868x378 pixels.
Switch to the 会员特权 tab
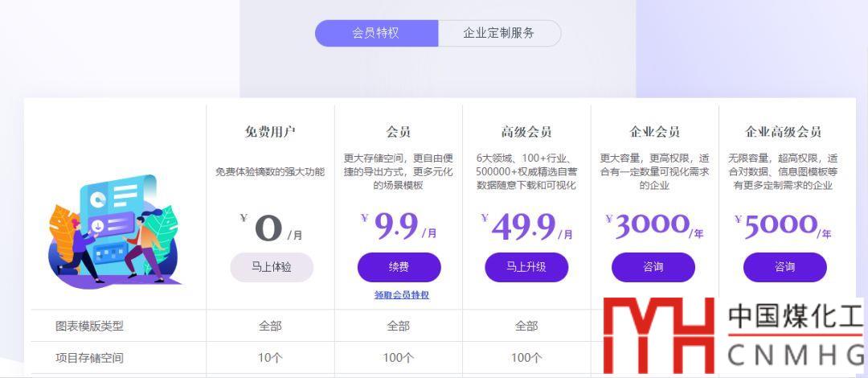click(376, 33)
